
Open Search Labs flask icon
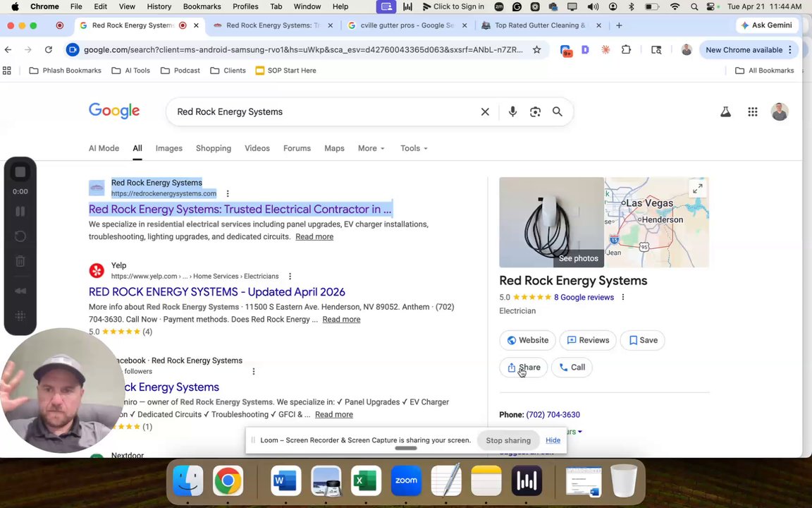tap(725, 111)
